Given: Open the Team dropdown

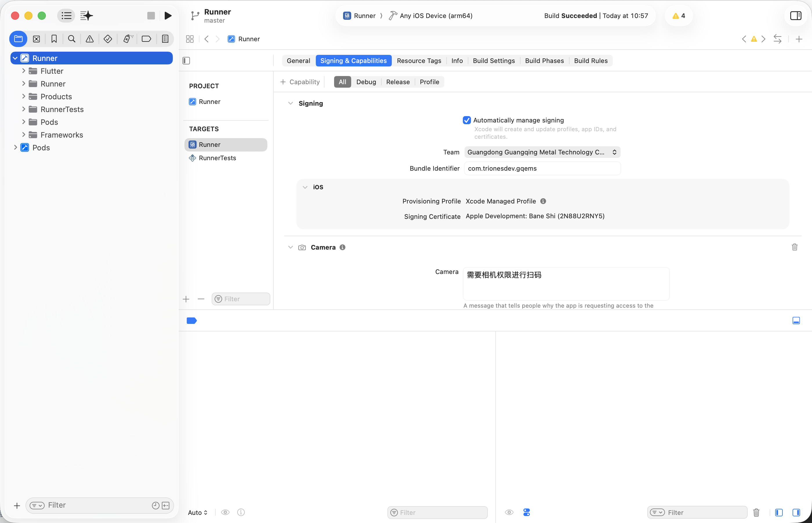Looking at the screenshot, I should pyautogui.click(x=542, y=152).
